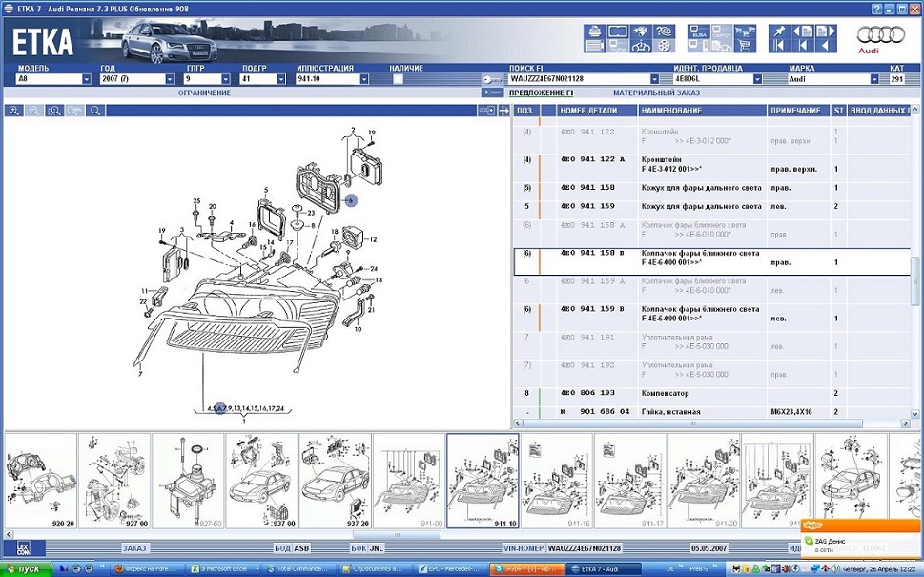
Task: Expand the Иллюстрация dropdown showing 941.10
Action: click(x=363, y=79)
